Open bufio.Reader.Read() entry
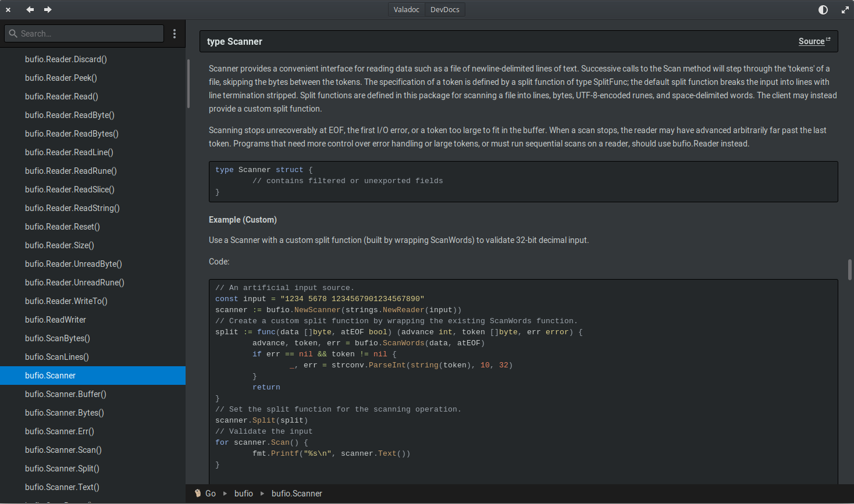 point(93,96)
